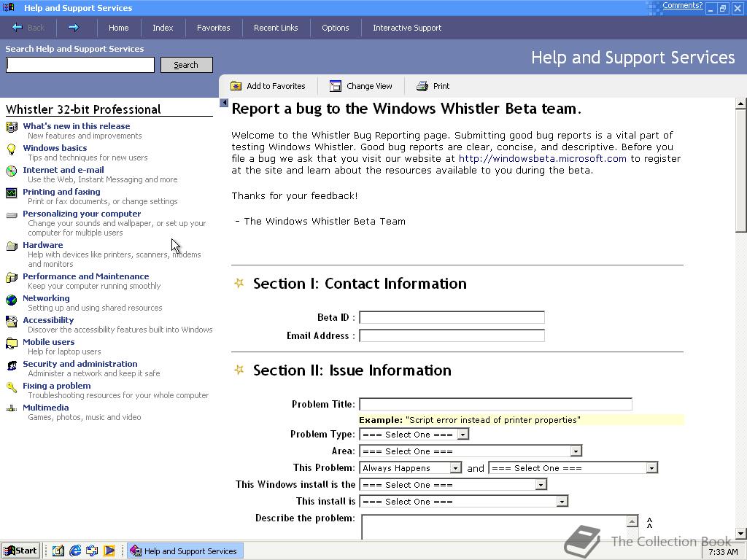
Task: Open the Networking topic link
Action: point(46,298)
